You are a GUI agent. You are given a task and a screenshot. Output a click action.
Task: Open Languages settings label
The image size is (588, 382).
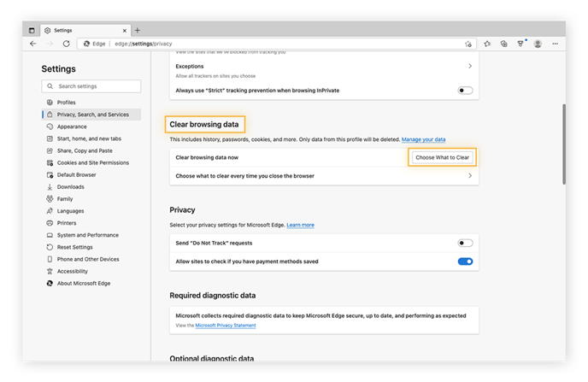pyautogui.click(x=70, y=211)
